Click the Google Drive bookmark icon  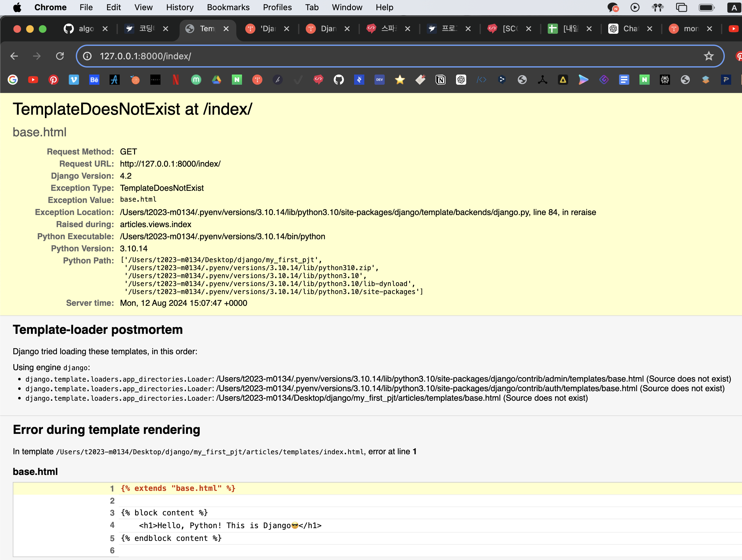216,80
